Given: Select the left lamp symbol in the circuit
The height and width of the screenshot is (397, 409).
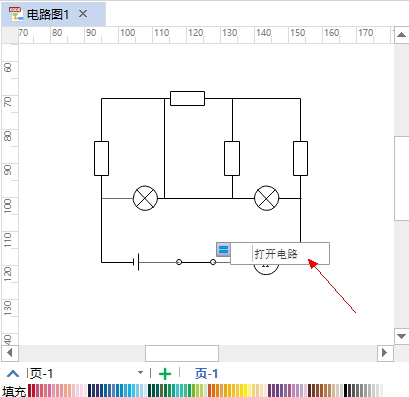Looking at the screenshot, I should tap(145, 198).
